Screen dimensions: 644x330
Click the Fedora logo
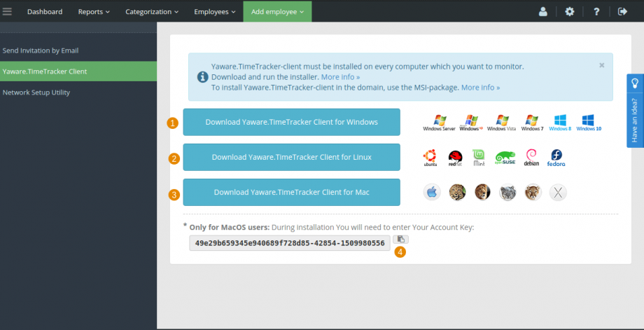[556, 158]
